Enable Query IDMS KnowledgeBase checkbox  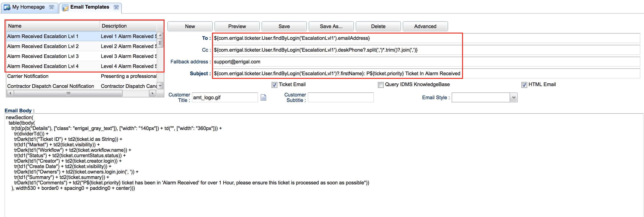point(381,85)
